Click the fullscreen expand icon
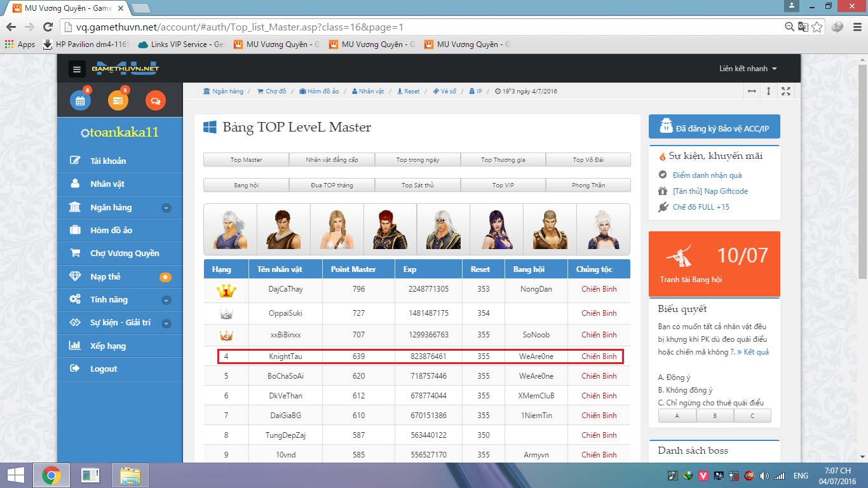Image resolution: width=868 pixels, height=488 pixels. (786, 91)
